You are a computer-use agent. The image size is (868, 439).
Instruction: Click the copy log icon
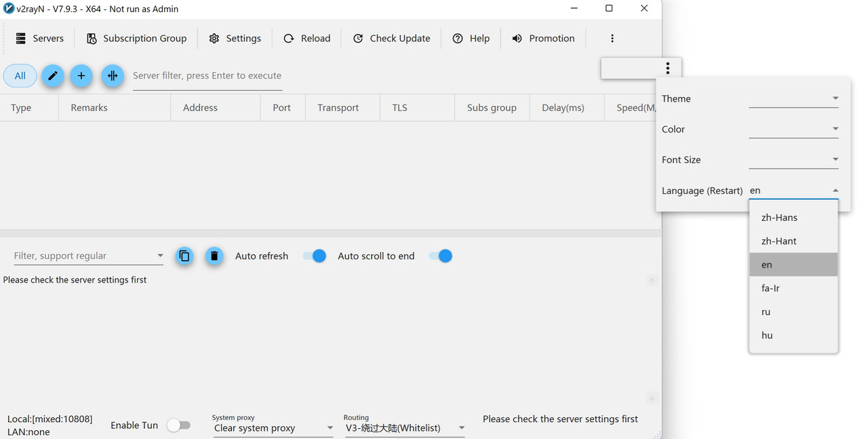coord(184,256)
